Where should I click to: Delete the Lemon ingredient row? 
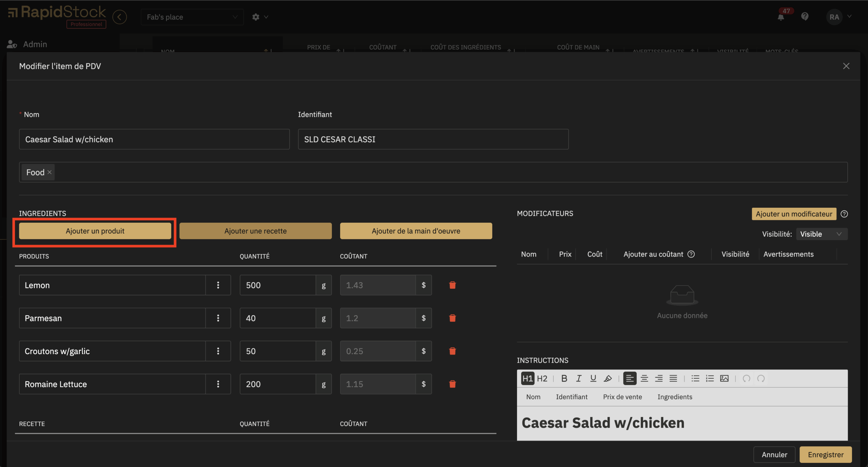click(x=452, y=285)
